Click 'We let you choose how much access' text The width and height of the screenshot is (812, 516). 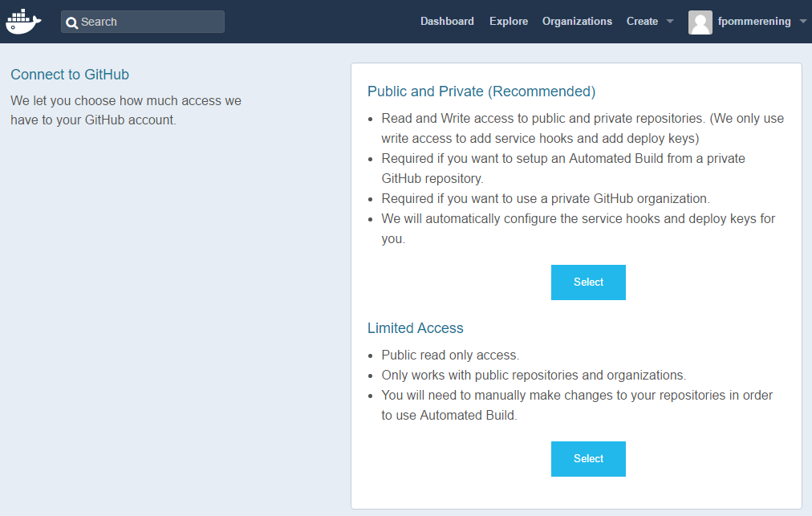click(126, 111)
